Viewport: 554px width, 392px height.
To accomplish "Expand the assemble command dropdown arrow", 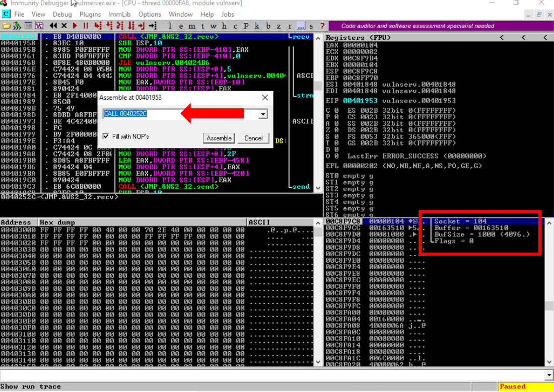I will 263,114.
